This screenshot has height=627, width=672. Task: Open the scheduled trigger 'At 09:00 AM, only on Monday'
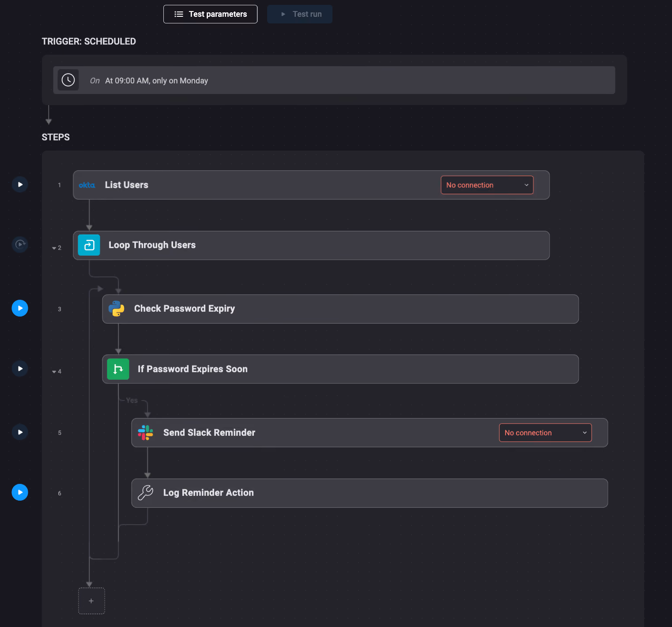coord(334,80)
